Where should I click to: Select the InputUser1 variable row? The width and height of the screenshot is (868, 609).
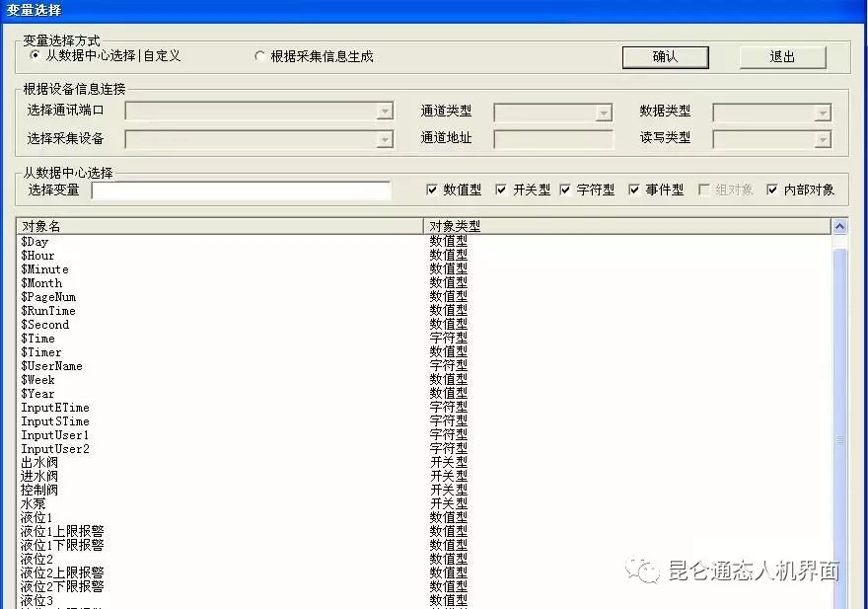55,435
